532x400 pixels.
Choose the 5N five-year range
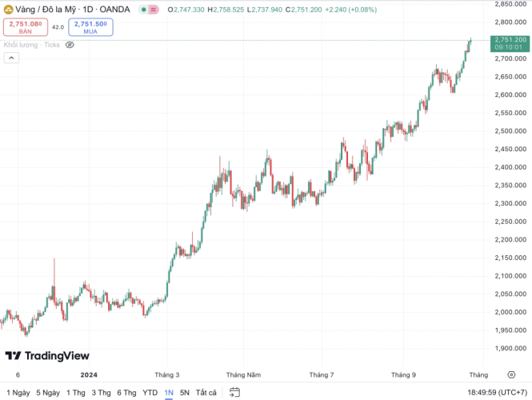click(185, 393)
